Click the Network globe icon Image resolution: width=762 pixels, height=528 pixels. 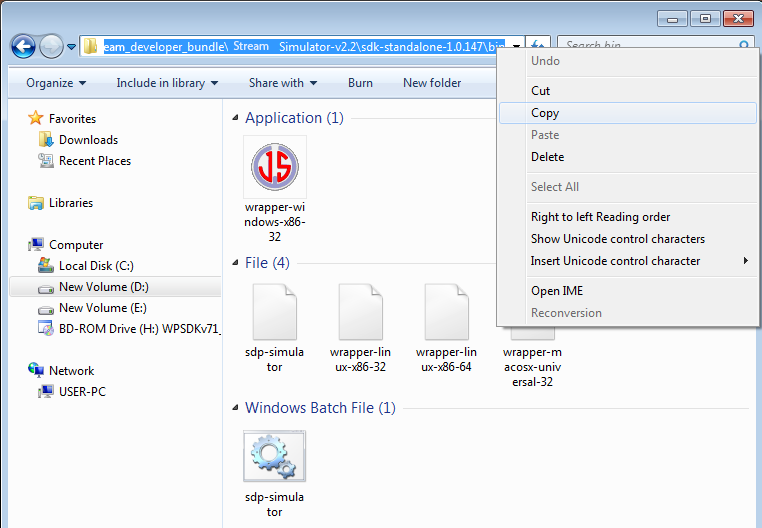(35, 370)
